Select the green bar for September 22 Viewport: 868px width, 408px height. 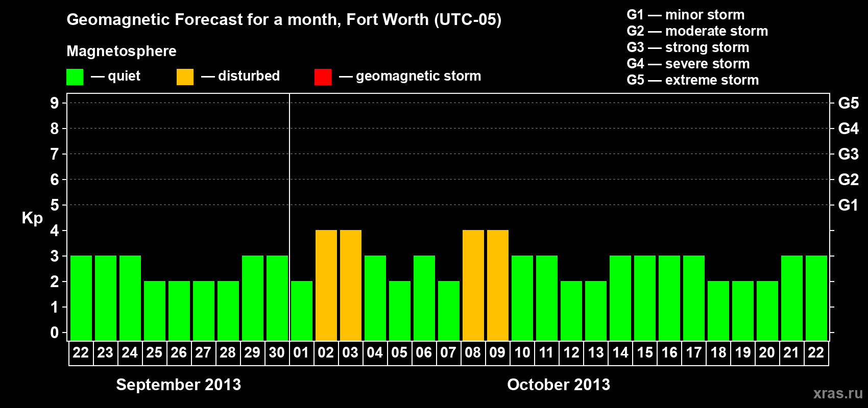[81, 298]
